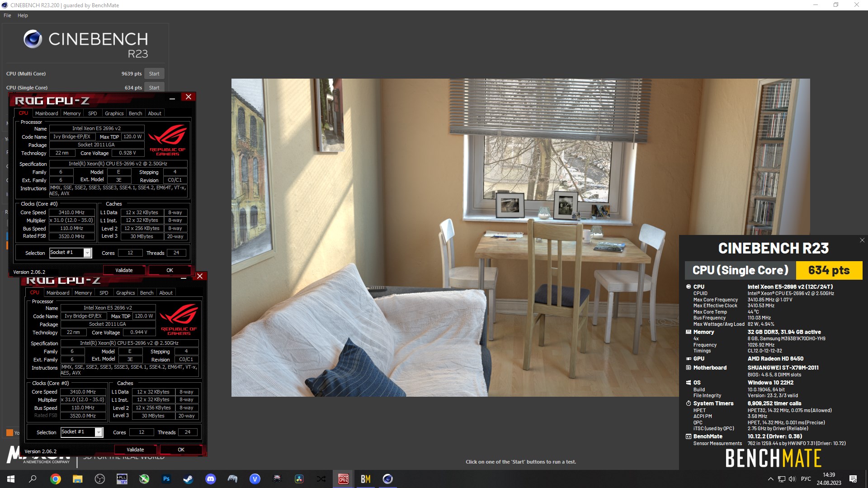This screenshot has height=488, width=868.
Task: Close the BenchMate result overlay
Action: (862, 240)
